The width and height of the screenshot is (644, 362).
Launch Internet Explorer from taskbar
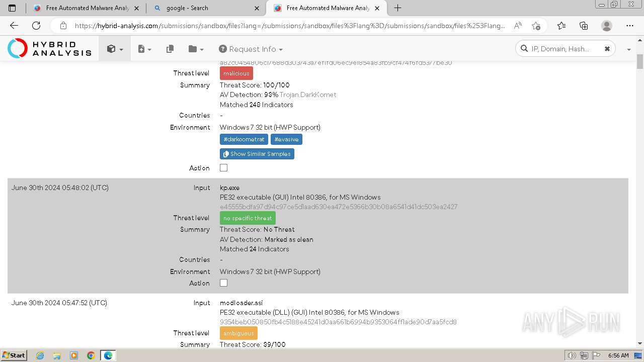[40, 355]
